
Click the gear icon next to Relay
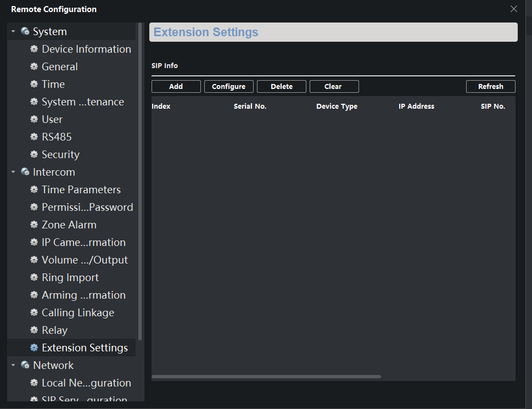coord(34,330)
